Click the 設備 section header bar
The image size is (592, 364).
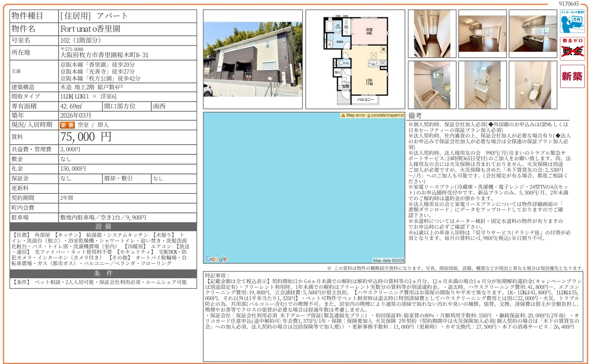point(103,226)
